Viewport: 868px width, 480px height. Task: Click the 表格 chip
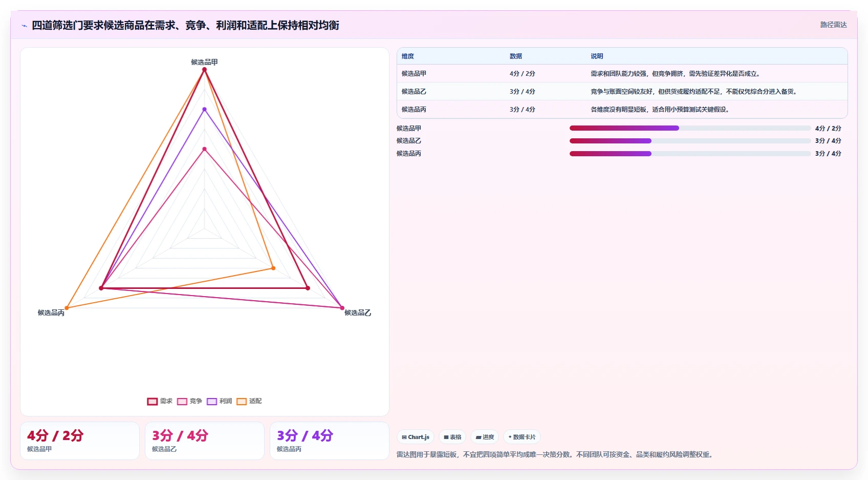[x=452, y=437]
